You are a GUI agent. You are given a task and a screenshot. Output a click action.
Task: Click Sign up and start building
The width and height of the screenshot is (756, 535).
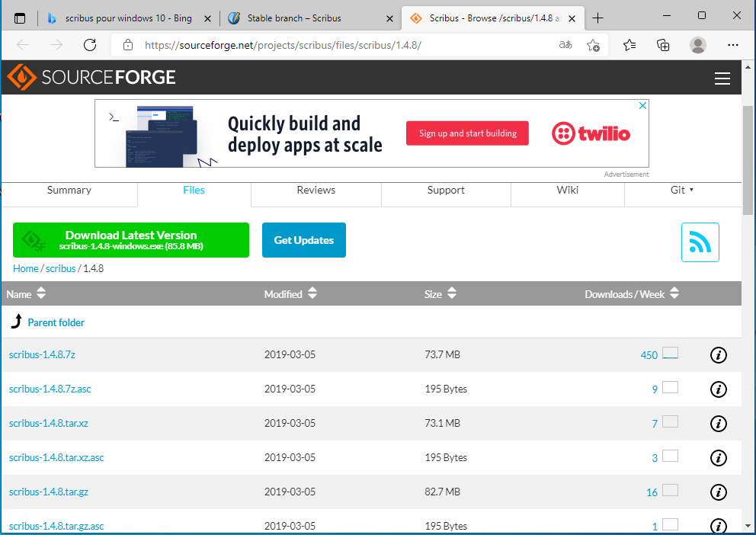(x=467, y=133)
